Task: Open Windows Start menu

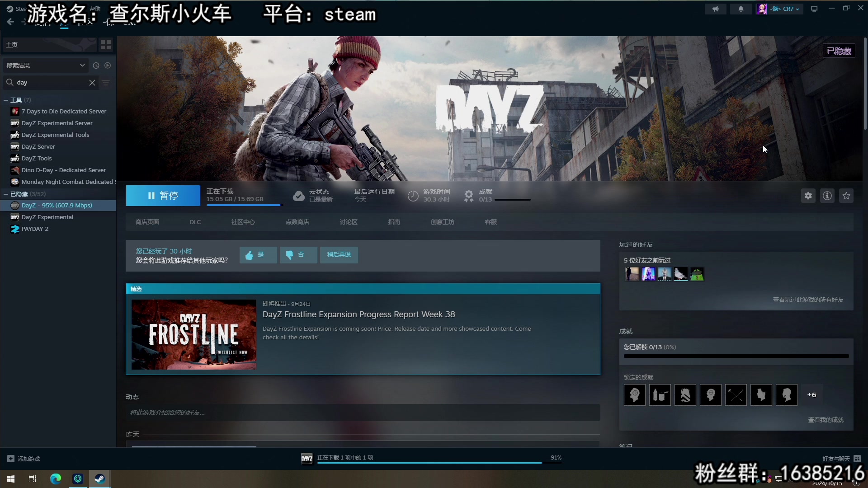Action: 11,479
